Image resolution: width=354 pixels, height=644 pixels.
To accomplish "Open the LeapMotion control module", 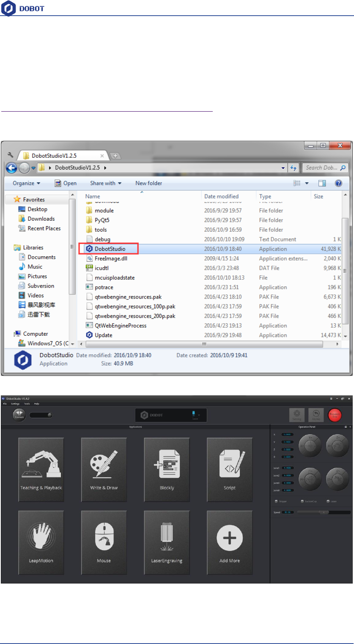I will point(41,543).
